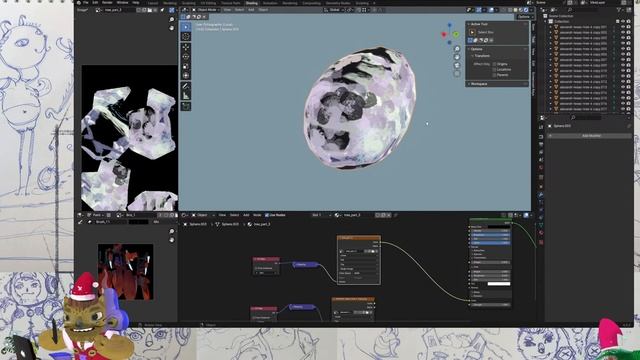Click the brush color swatch in paint editor

pyautogui.click(x=138, y=222)
